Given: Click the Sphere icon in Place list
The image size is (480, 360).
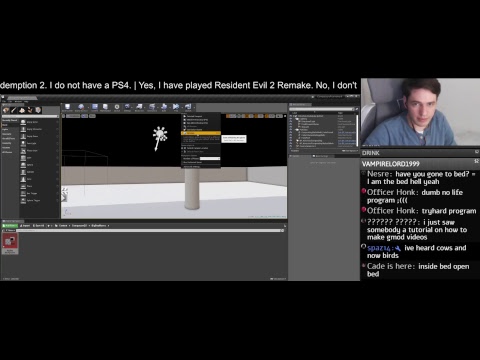Looking at the screenshot, I should (23, 165).
